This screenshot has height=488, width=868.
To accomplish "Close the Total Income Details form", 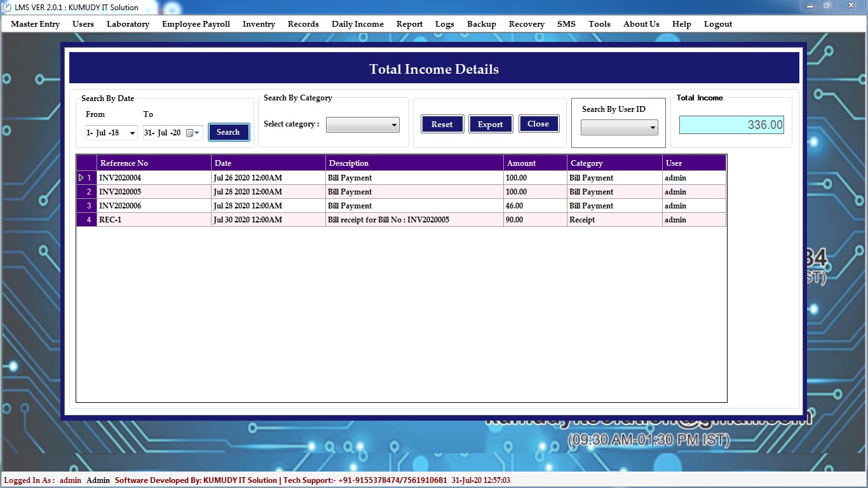I will pyautogui.click(x=538, y=124).
